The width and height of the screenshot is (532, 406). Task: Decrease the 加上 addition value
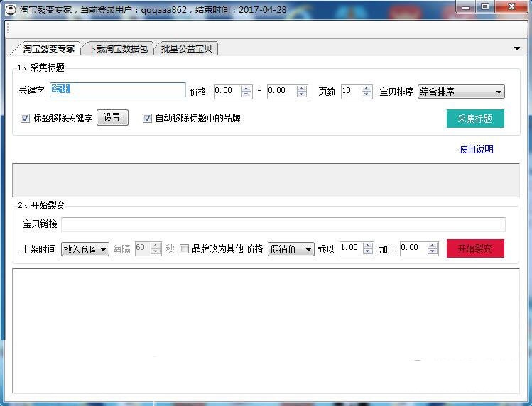point(433,252)
